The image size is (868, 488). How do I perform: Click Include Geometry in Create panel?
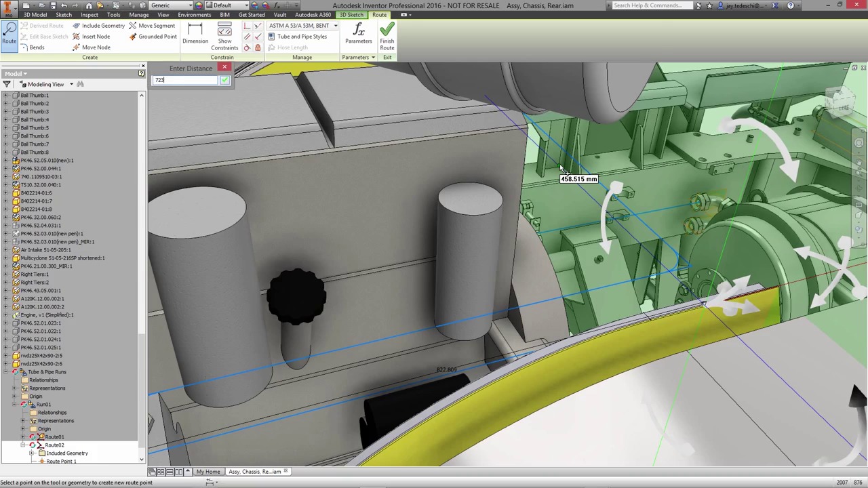point(99,26)
